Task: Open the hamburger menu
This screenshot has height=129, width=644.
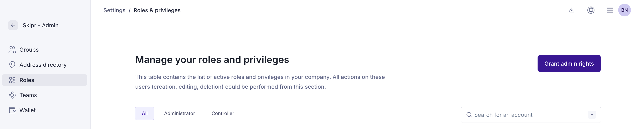Action: point(610,10)
